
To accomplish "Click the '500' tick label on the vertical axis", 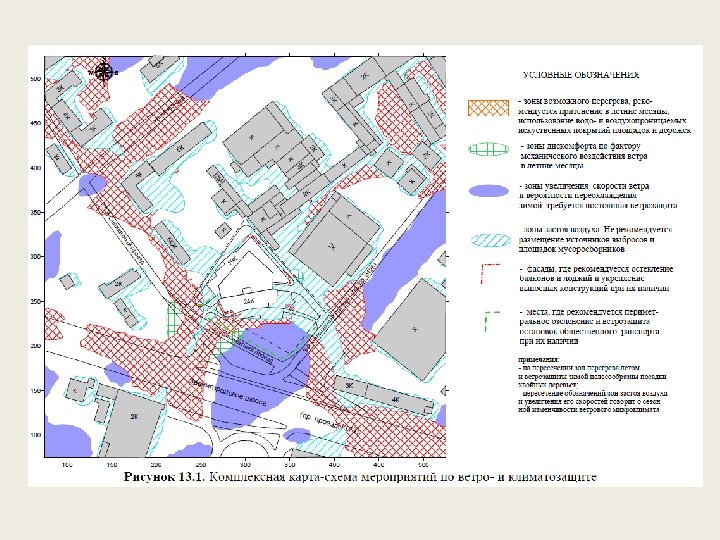I will (35, 79).
